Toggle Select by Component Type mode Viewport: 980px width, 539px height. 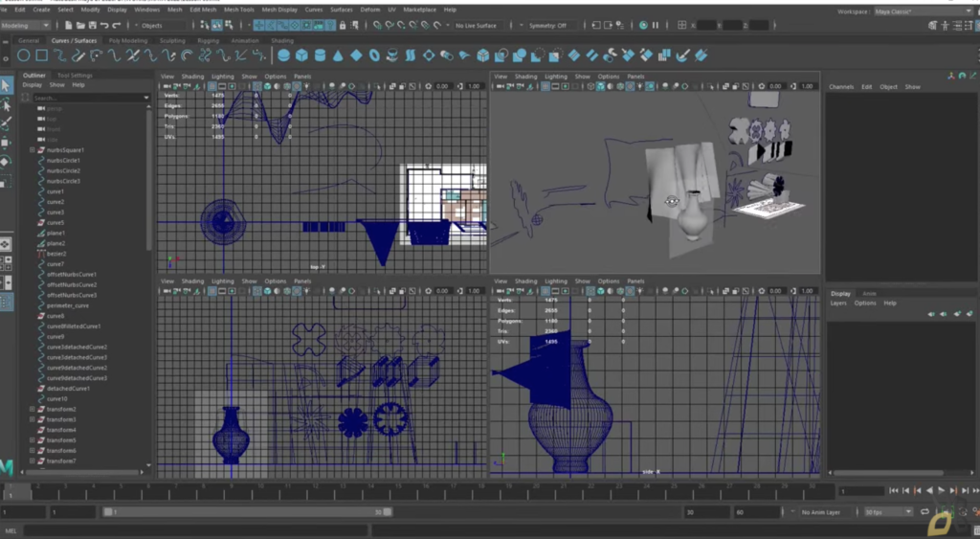point(229,25)
